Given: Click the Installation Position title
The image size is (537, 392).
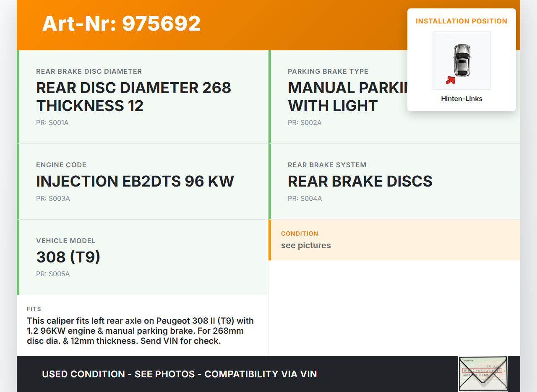Looking at the screenshot, I should 461,21.
